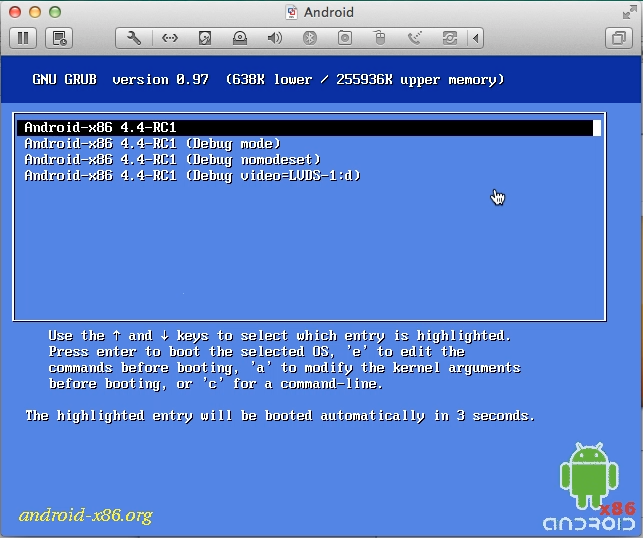Close the Android window
643x538 pixels.
(x=15, y=12)
